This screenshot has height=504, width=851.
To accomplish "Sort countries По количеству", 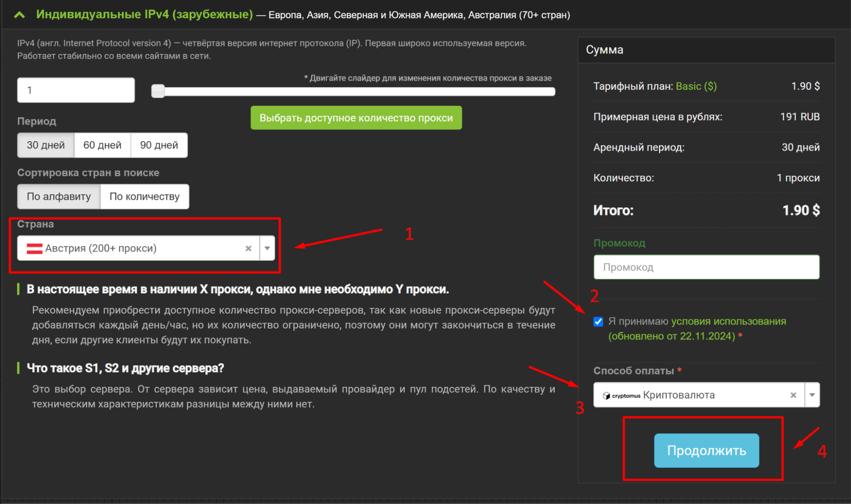I will pyautogui.click(x=144, y=196).
